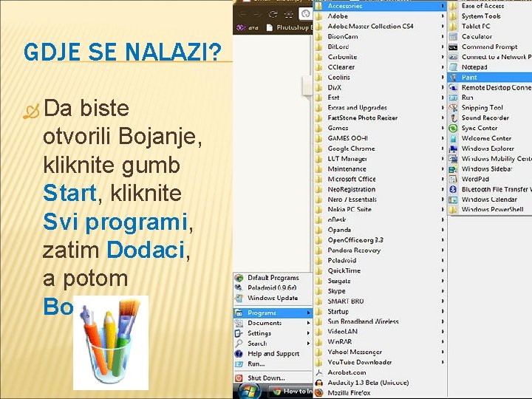Click the Run... command in Start menu
The width and height of the screenshot is (532, 399).
click(x=273, y=364)
